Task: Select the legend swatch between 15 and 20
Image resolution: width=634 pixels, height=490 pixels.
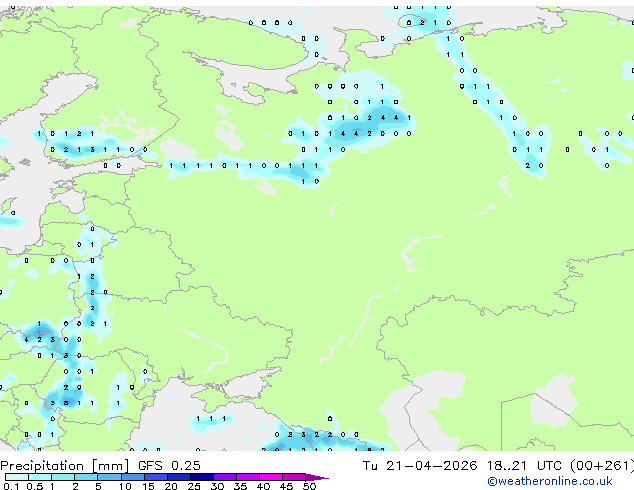Action: (156, 477)
